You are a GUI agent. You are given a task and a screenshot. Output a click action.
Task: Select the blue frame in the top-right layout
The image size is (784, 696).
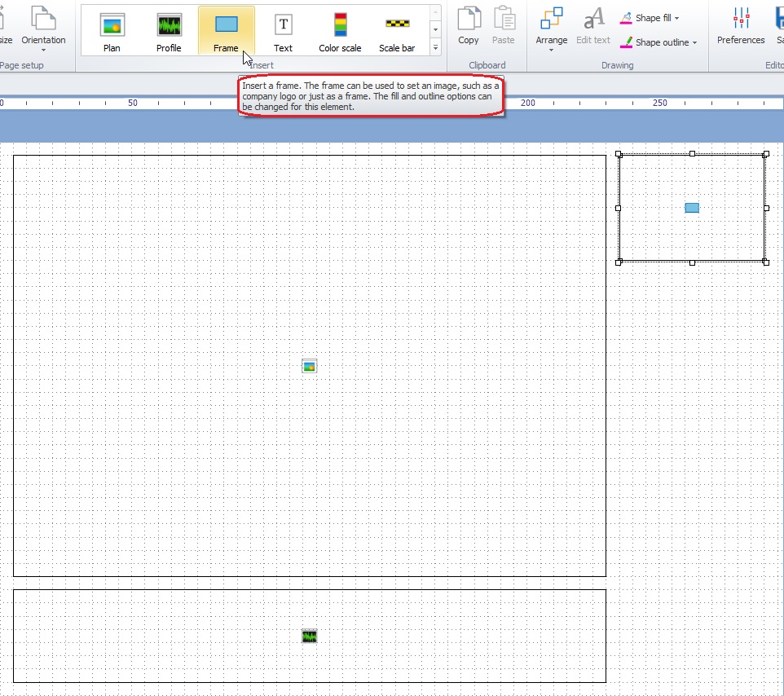pyautogui.click(x=691, y=207)
